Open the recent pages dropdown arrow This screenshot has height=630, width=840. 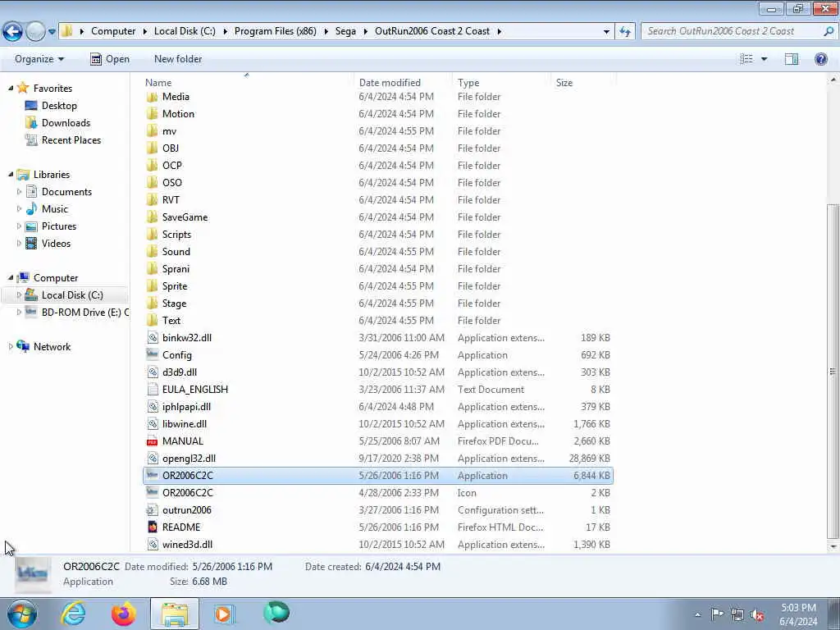pyautogui.click(x=52, y=32)
